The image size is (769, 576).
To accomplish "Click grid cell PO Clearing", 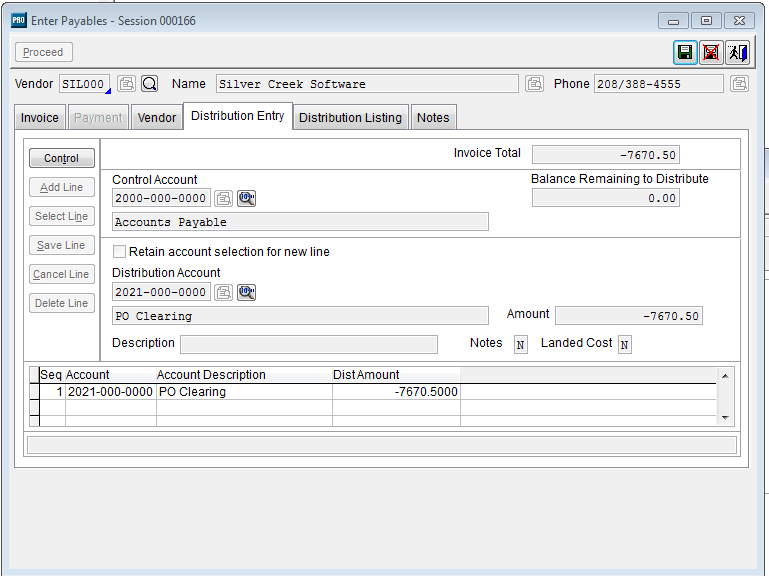I will [x=244, y=392].
